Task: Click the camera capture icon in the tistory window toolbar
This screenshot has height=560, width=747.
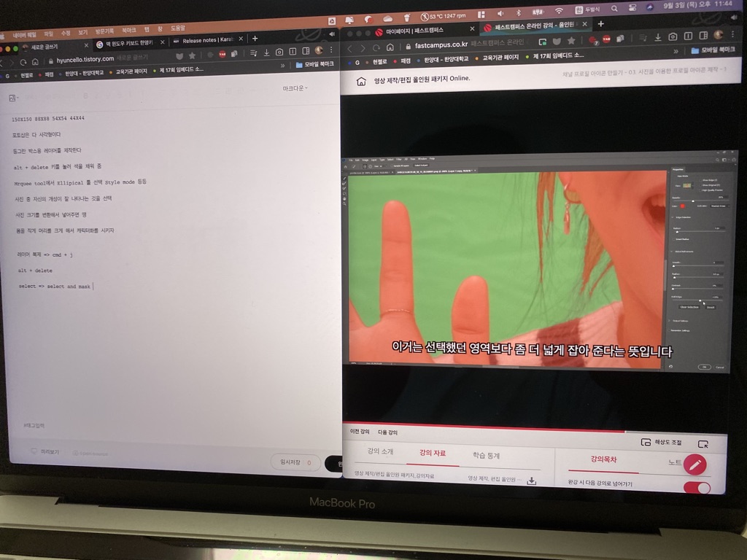Action: 279,52
